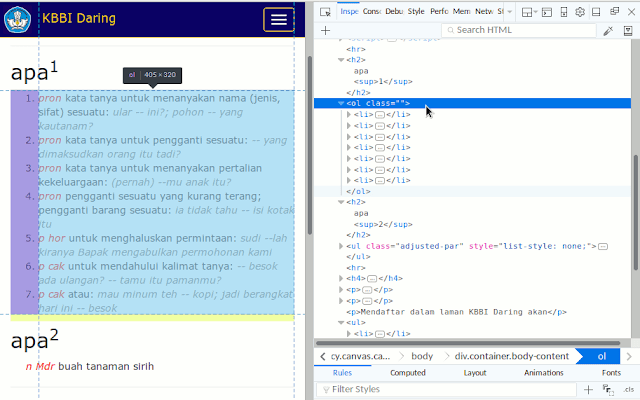Select the Fonts sidebar tab
The height and width of the screenshot is (400, 640).
(611, 373)
